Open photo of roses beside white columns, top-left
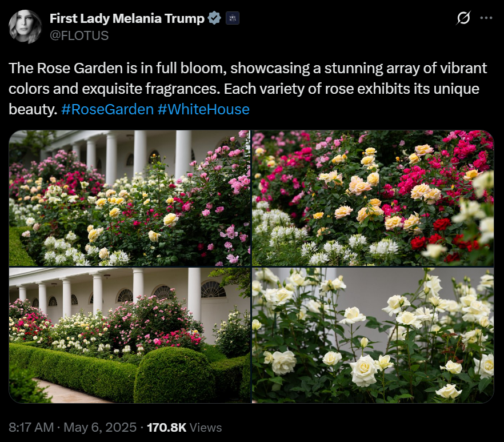Image resolution: width=504 pixels, height=442 pixels. point(130,198)
